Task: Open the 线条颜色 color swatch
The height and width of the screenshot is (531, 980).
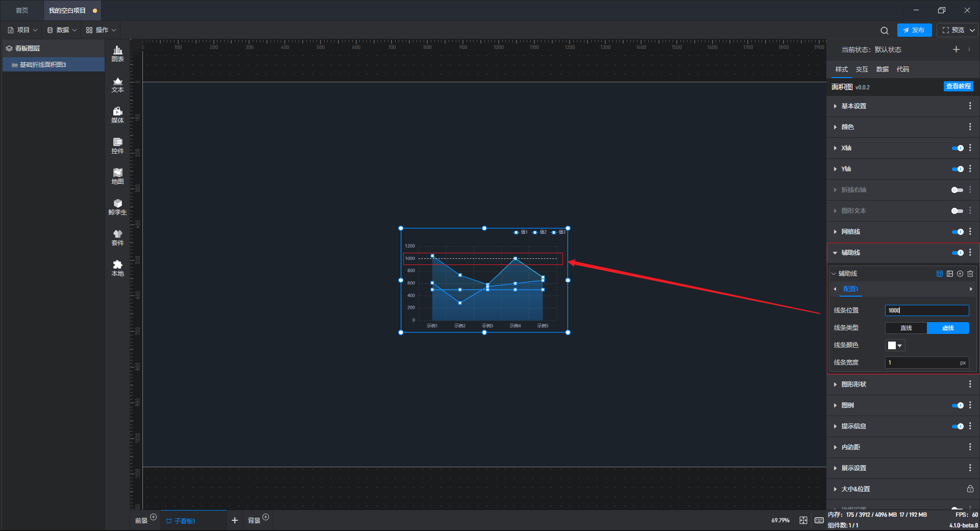Action: point(895,346)
